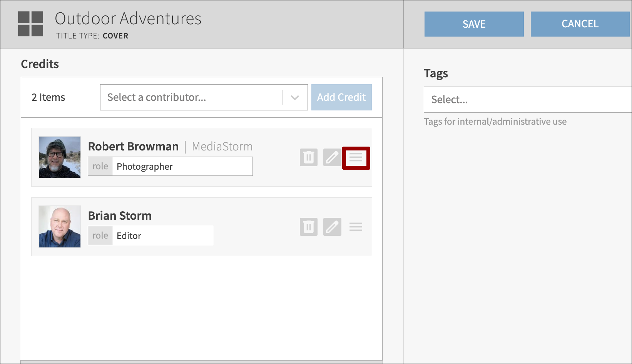Click the MediaStorm organization label

coord(222,147)
